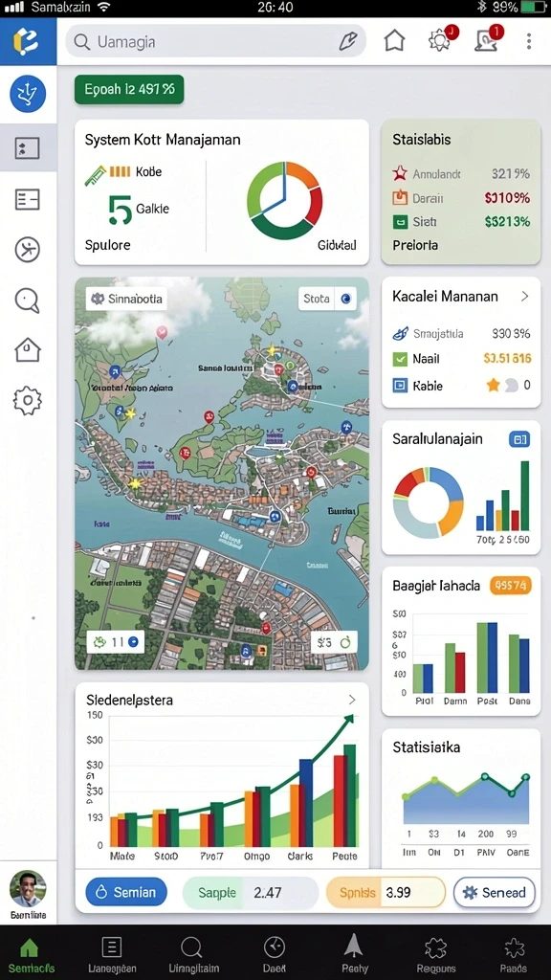This screenshot has height=980, width=551.
Task: Toggle the Stota switch on the map
Action: (346, 299)
